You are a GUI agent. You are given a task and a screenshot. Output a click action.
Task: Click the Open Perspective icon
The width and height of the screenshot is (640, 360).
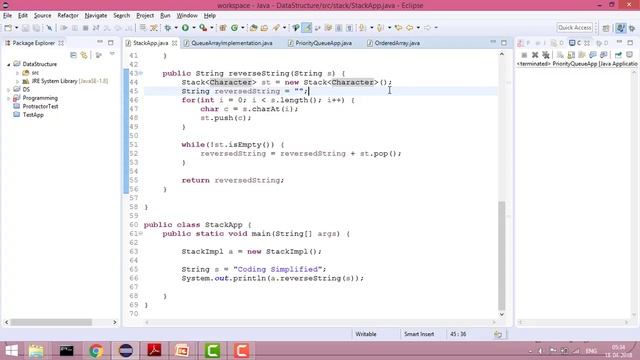pos(606,28)
